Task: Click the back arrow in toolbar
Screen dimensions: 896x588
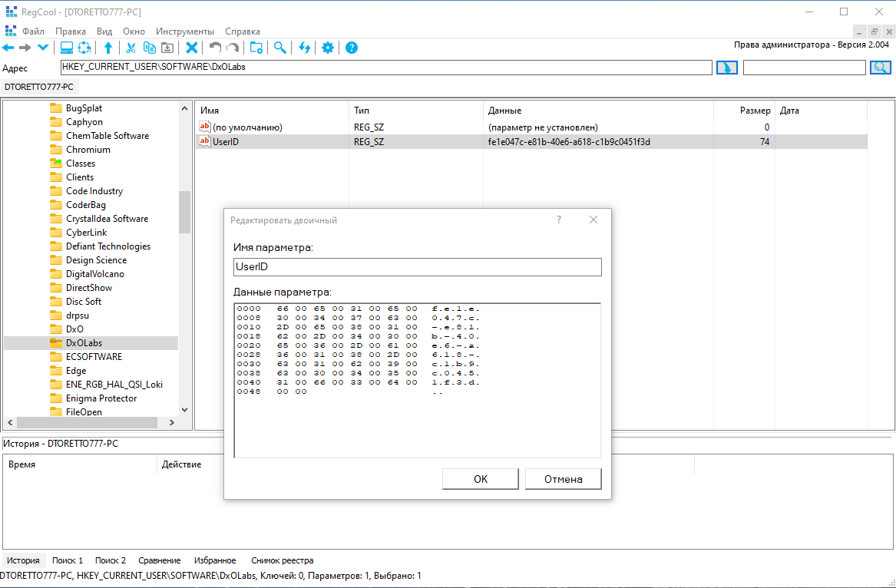Action: (8, 48)
